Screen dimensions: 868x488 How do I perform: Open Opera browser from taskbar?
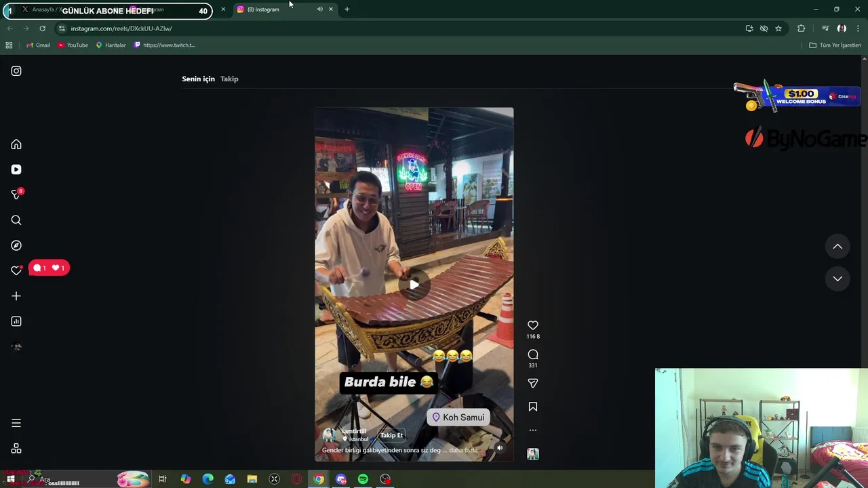296,479
